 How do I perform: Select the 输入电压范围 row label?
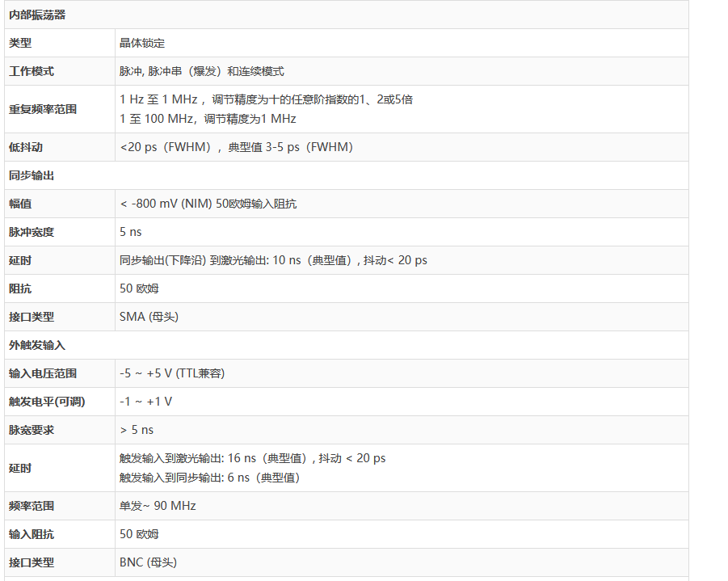[x=43, y=373]
